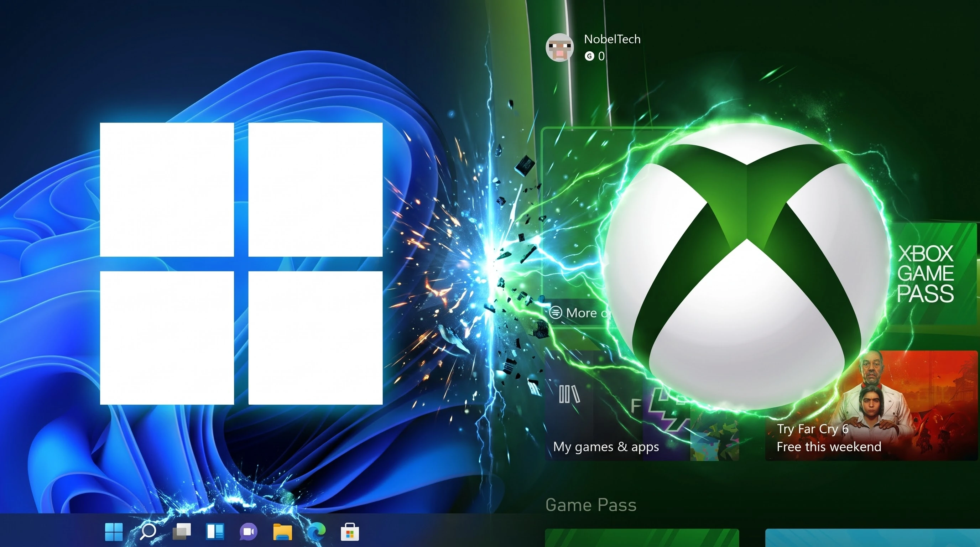Open the Windows Start menu in taskbar
Image resolution: width=980 pixels, height=547 pixels.
click(x=114, y=531)
